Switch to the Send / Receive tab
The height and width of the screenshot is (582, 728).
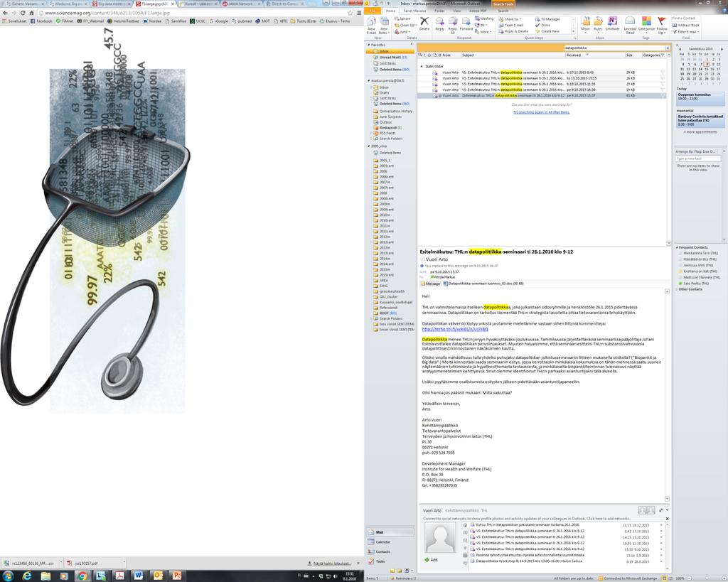pyautogui.click(x=414, y=11)
